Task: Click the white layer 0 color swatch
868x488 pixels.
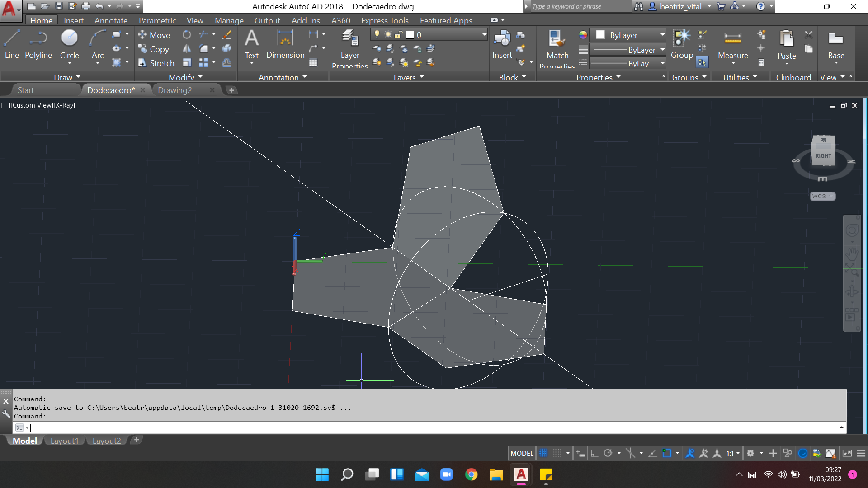Action: 410,35
